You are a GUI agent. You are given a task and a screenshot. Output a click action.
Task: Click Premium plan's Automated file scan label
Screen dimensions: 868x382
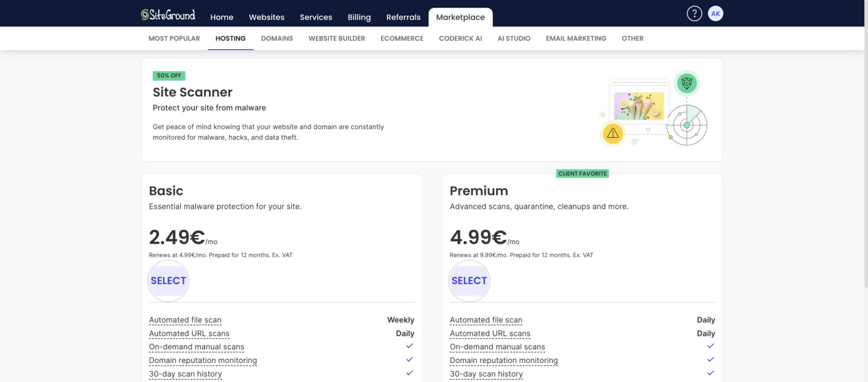[486, 320]
